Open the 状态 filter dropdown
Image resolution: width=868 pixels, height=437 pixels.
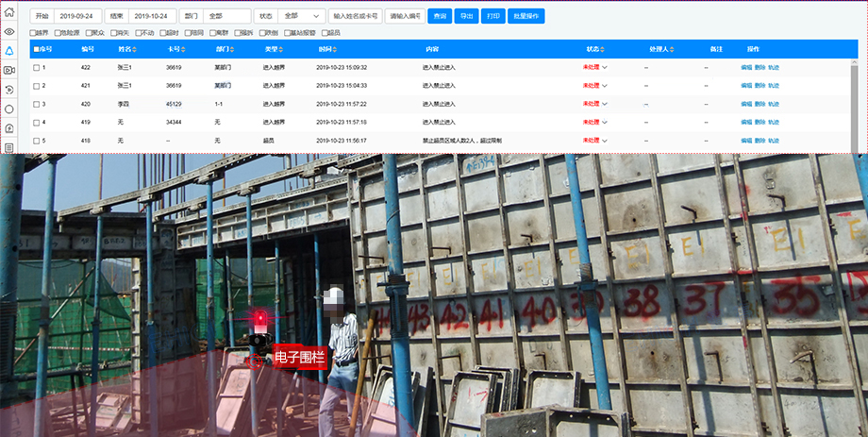coord(302,17)
